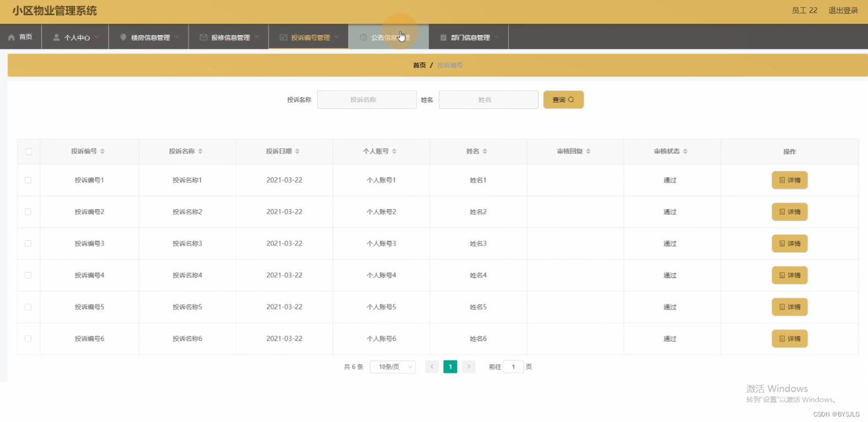Check the box for row 投诉编号2
Image resolution: width=868 pixels, height=422 pixels.
click(28, 212)
